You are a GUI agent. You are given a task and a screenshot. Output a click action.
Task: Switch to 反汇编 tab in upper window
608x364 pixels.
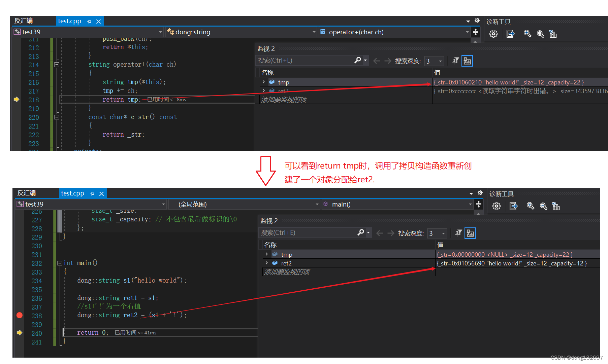(x=24, y=21)
